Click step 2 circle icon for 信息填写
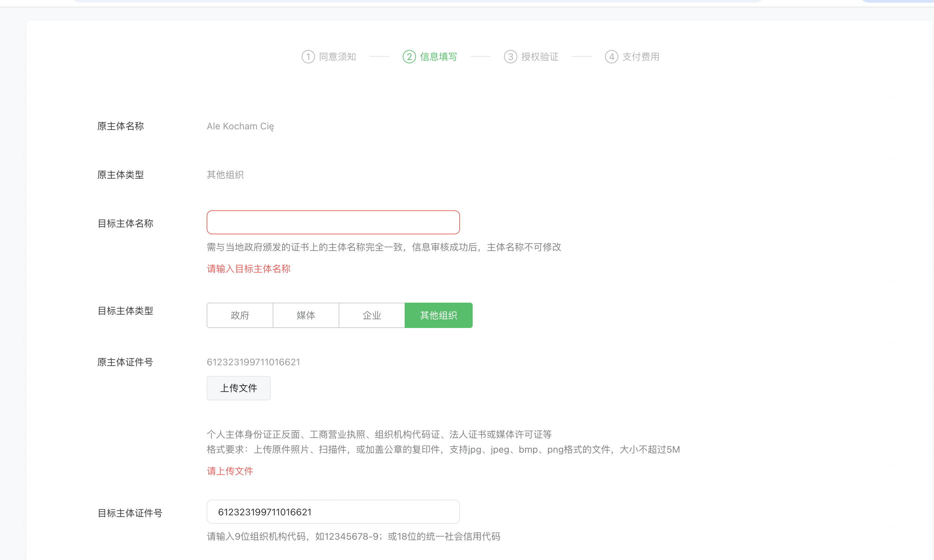The height and width of the screenshot is (560, 934). coord(409,57)
